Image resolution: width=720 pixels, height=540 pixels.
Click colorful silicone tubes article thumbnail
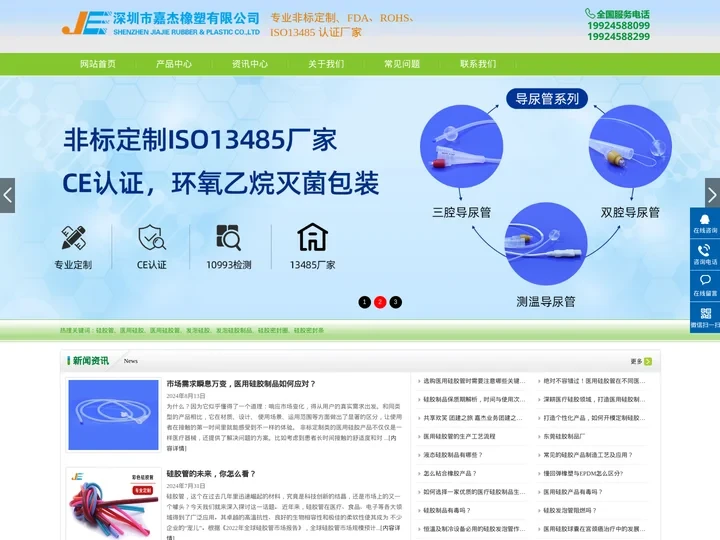(113, 504)
